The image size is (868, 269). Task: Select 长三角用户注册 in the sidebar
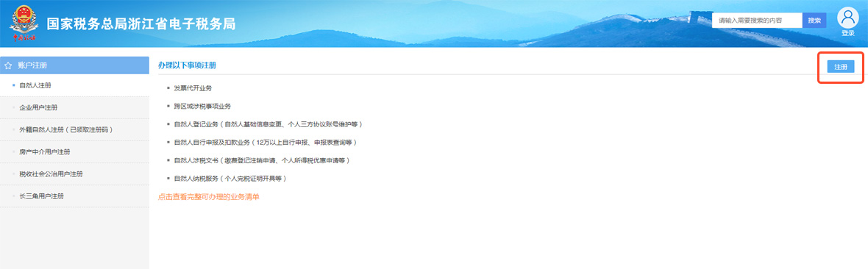74,196
